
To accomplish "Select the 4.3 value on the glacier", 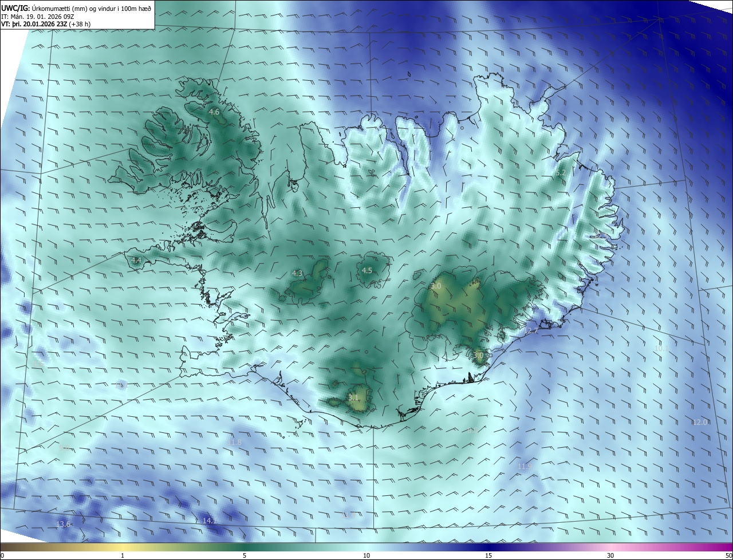I will [297, 274].
